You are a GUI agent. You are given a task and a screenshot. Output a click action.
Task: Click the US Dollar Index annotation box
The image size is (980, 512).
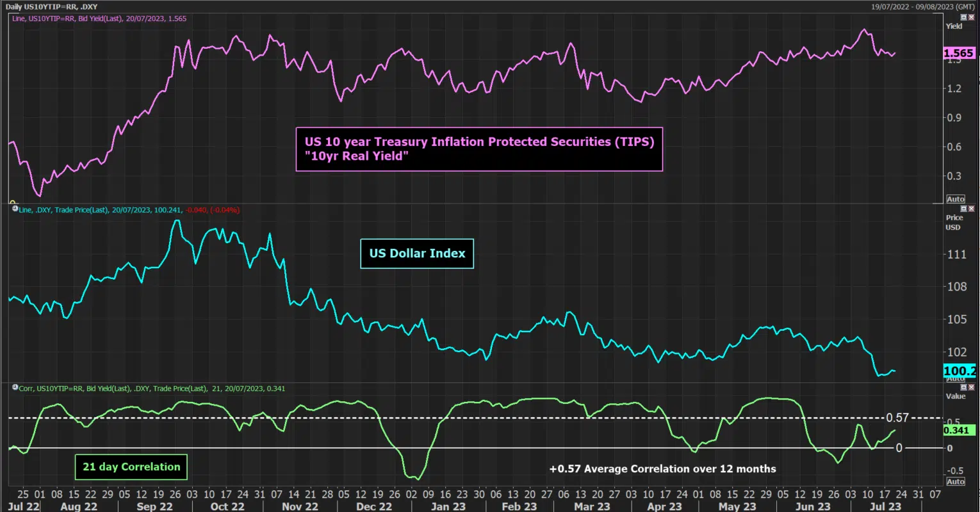click(x=417, y=253)
